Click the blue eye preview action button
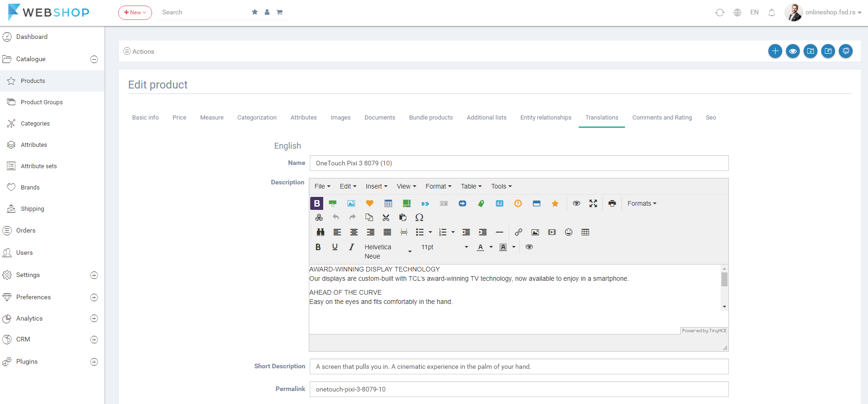 [x=792, y=51]
